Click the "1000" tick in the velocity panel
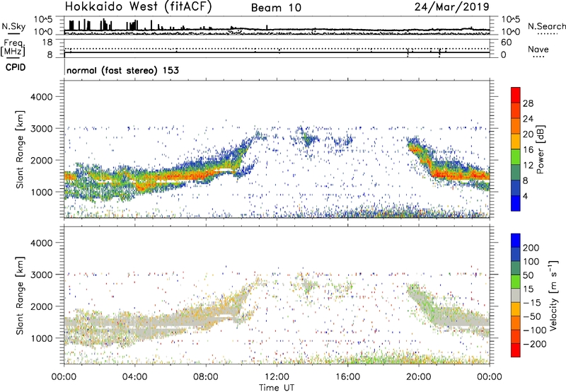This screenshot has height=392, width=566. (x=41, y=338)
